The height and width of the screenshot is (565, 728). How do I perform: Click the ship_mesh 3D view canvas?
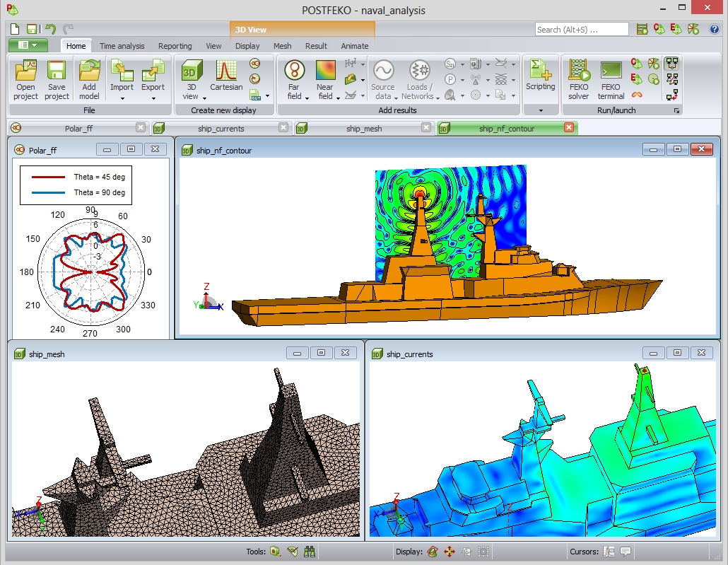pos(186,449)
